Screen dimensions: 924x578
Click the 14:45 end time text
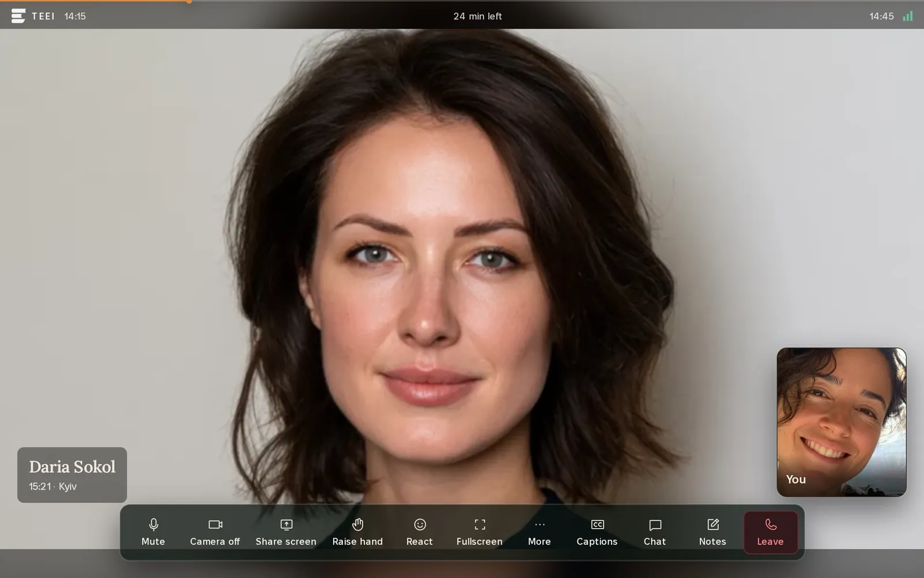[881, 16]
